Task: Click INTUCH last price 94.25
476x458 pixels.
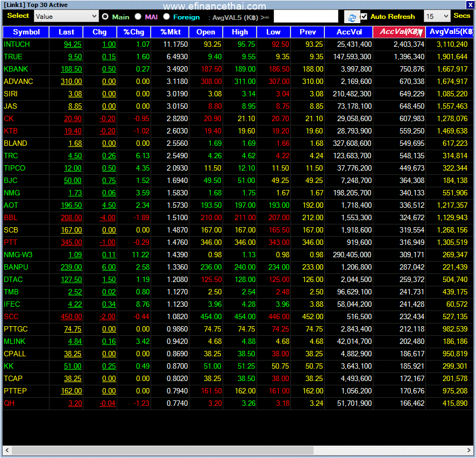Action: pyautogui.click(x=73, y=44)
